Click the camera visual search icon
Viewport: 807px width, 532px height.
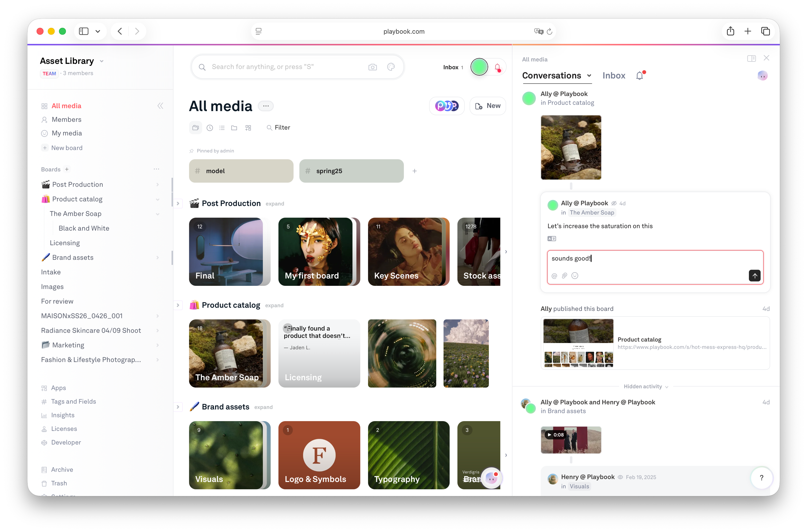pyautogui.click(x=372, y=67)
